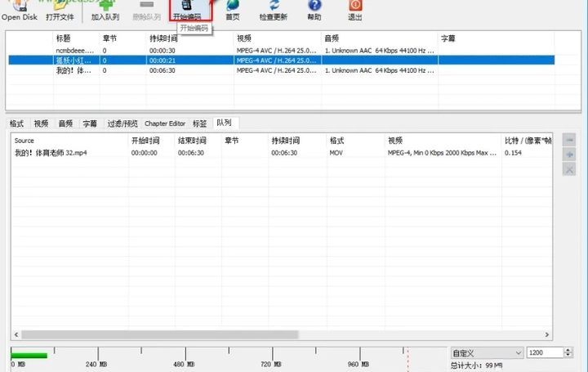Click the 720 MB mark on size ruler
The image size is (588, 372).
[271, 364]
